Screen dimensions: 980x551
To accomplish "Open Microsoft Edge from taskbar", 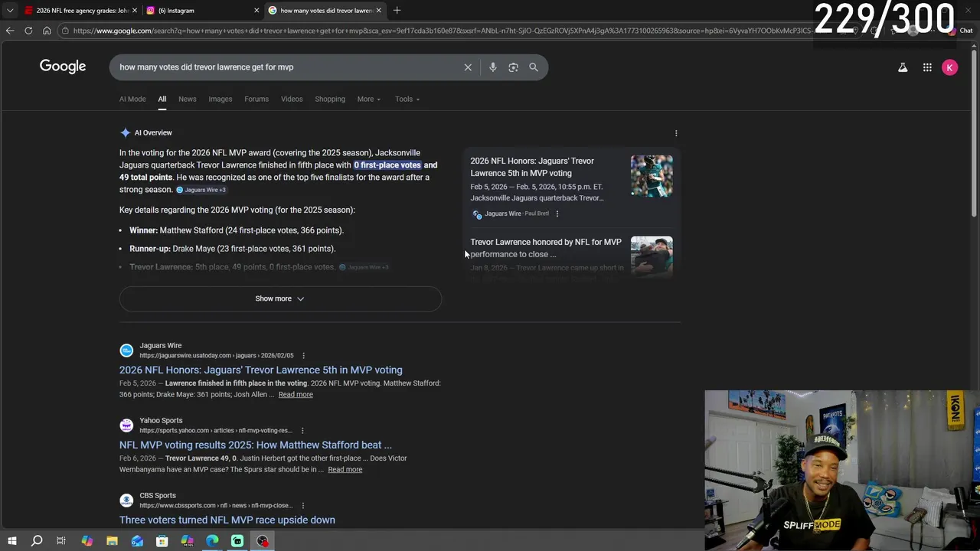I will click(212, 541).
